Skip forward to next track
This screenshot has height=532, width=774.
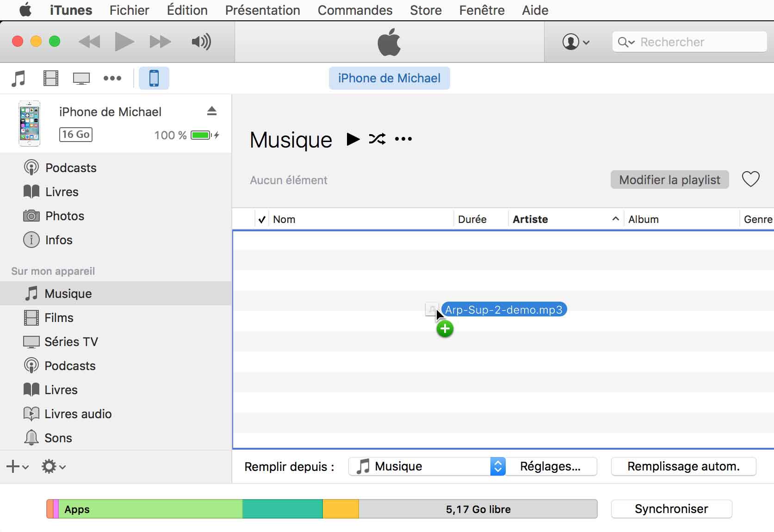tap(160, 42)
